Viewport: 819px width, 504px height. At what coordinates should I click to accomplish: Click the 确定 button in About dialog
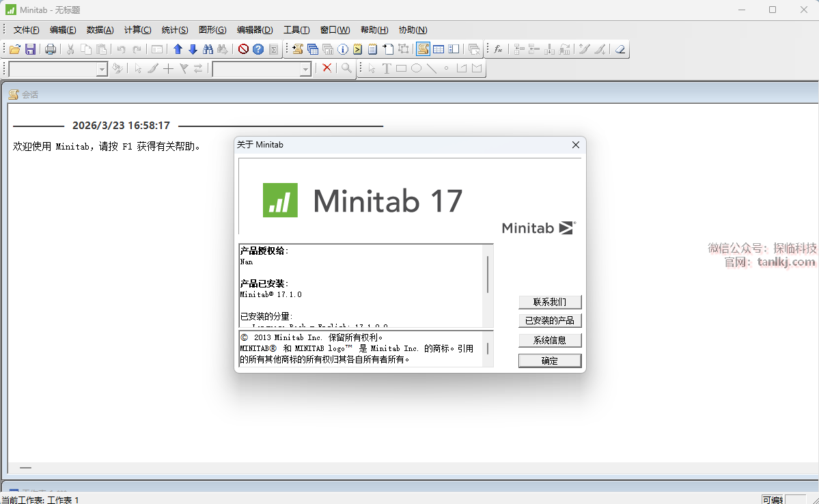pos(550,361)
